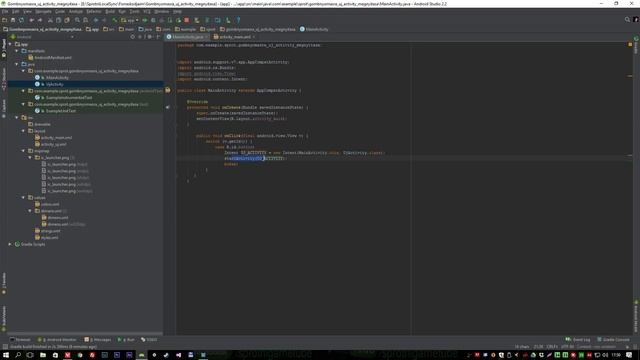Click the MainActivity breadcrumb in navigation bar
This screenshot has width=640, height=360.
pyautogui.click(x=314, y=29)
